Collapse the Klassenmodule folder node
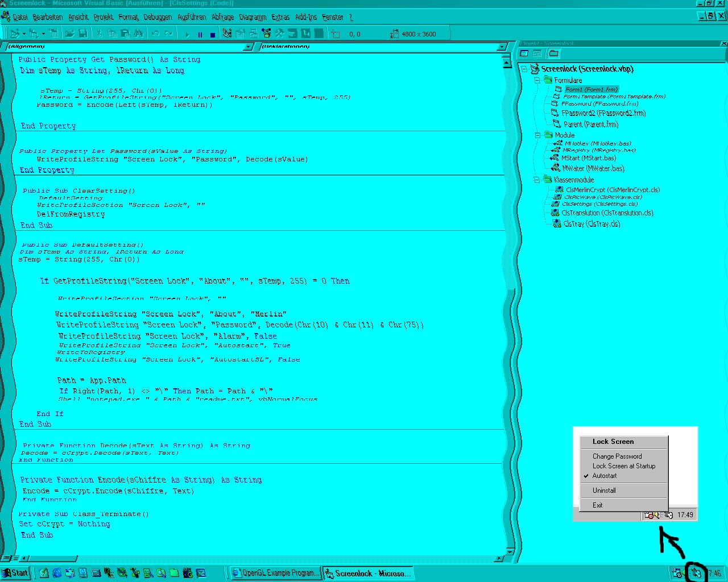Screen dimensions: 728x582 pos(537,180)
